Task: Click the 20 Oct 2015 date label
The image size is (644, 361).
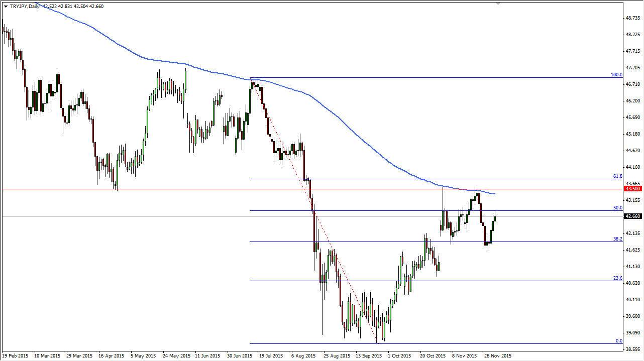Action: tap(433, 356)
